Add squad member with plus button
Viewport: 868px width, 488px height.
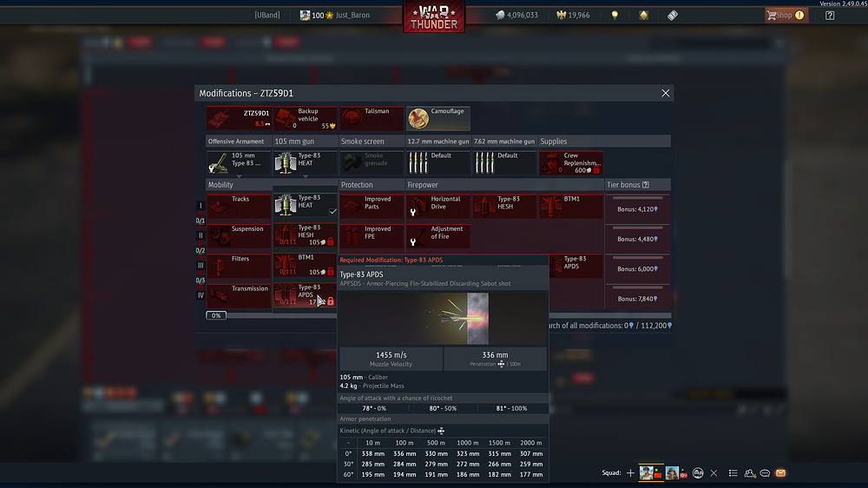pos(630,473)
